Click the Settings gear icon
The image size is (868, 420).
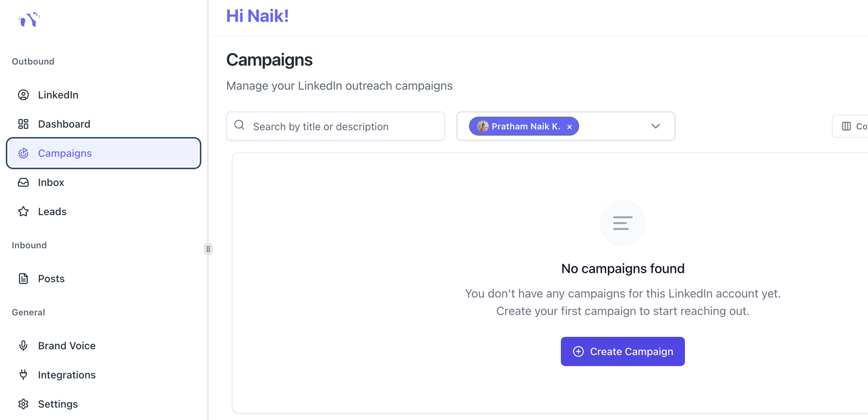point(23,404)
